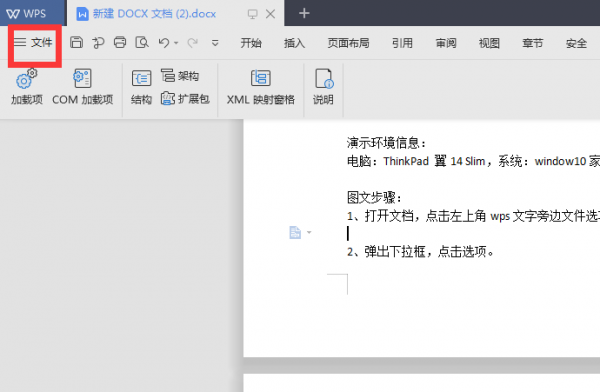Click the COM 加载项 icon

tap(83, 87)
